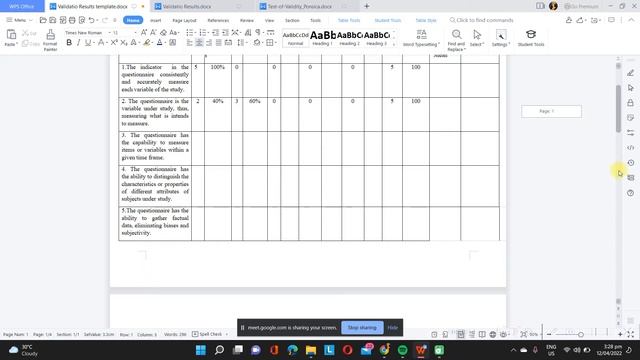Viewport: 640px width, 360px height.
Task: Toggle italic formatting
Action: click(78, 42)
